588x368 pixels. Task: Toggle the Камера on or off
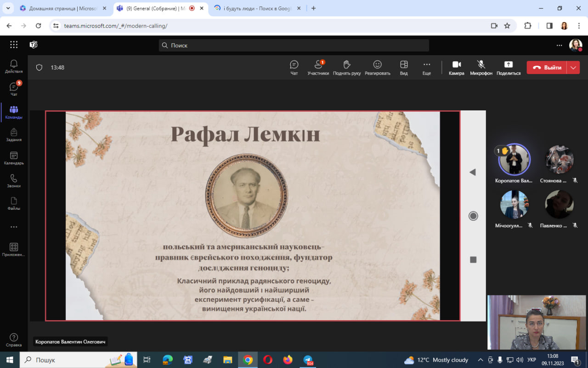tap(456, 68)
